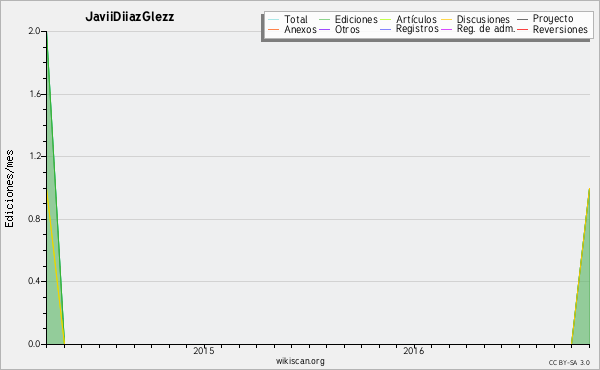
Task: Click the red Reversiones color line
Action: coord(522,29)
